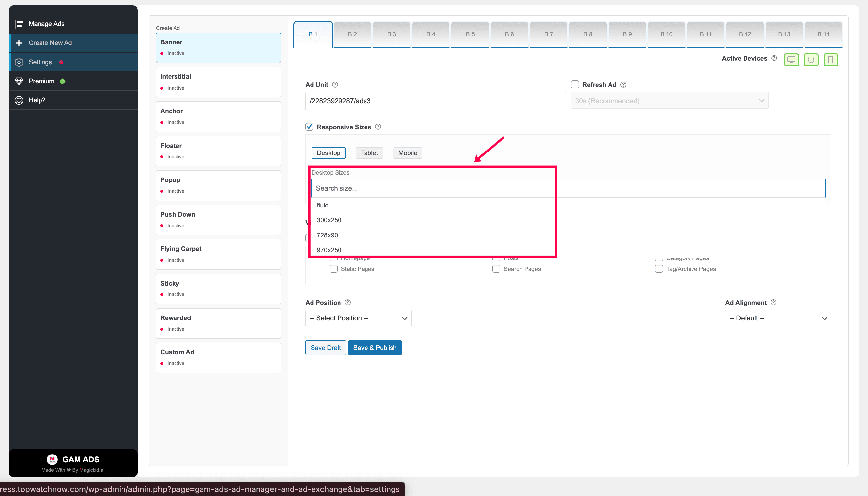Select the Rewarded ad type card

[x=218, y=323]
